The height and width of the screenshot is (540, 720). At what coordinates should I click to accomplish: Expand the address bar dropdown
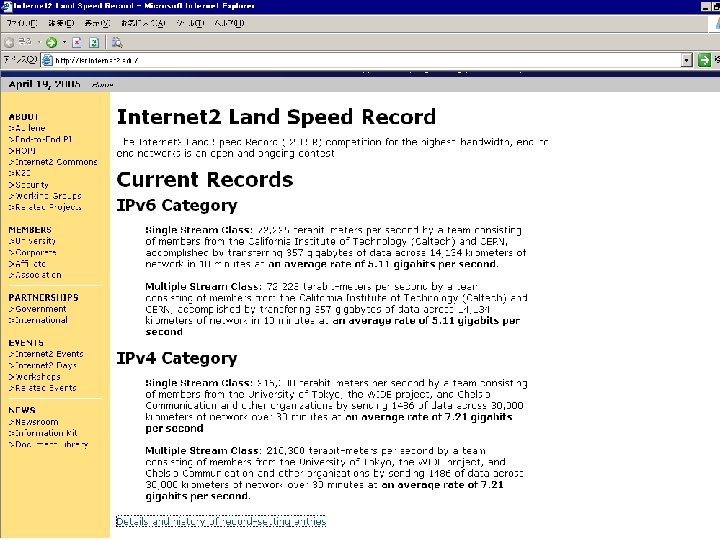(686, 60)
